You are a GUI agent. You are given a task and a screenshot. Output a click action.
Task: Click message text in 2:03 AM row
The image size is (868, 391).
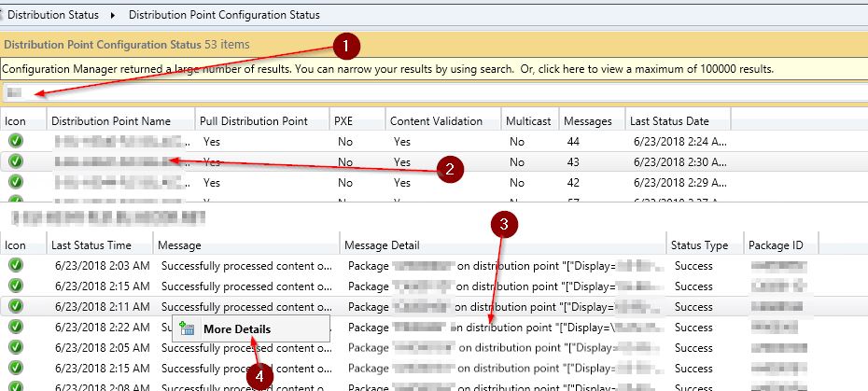click(x=247, y=266)
